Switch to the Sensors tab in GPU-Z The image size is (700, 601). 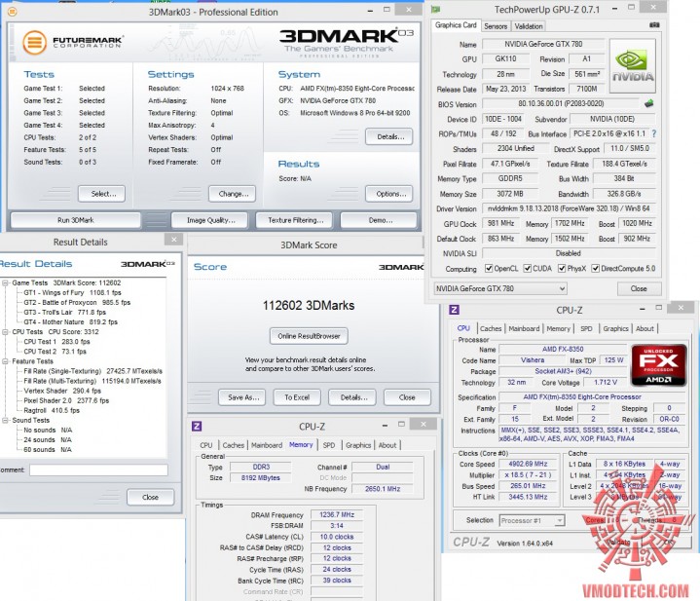click(x=496, y=26)
